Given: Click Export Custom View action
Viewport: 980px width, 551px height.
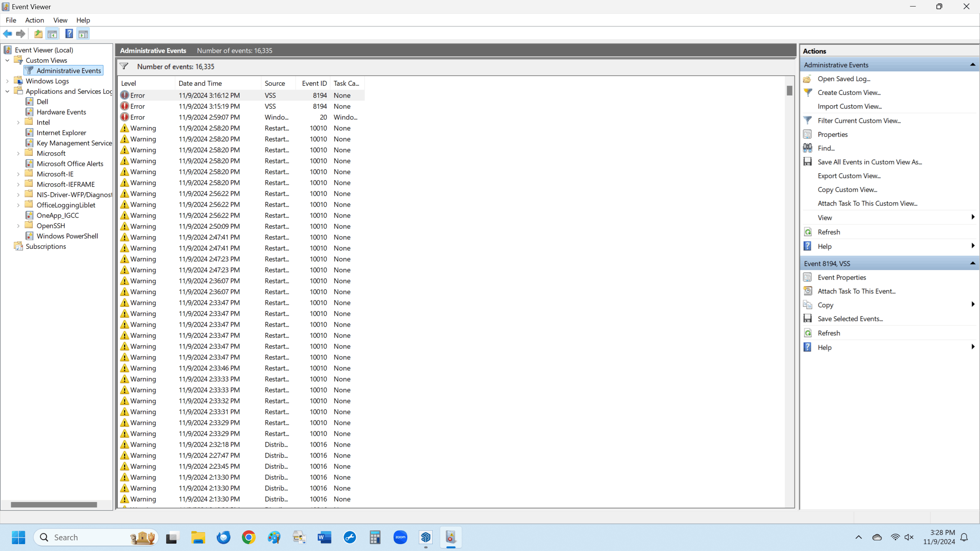Looking at the screenshot, I should [x=849, y=176].
